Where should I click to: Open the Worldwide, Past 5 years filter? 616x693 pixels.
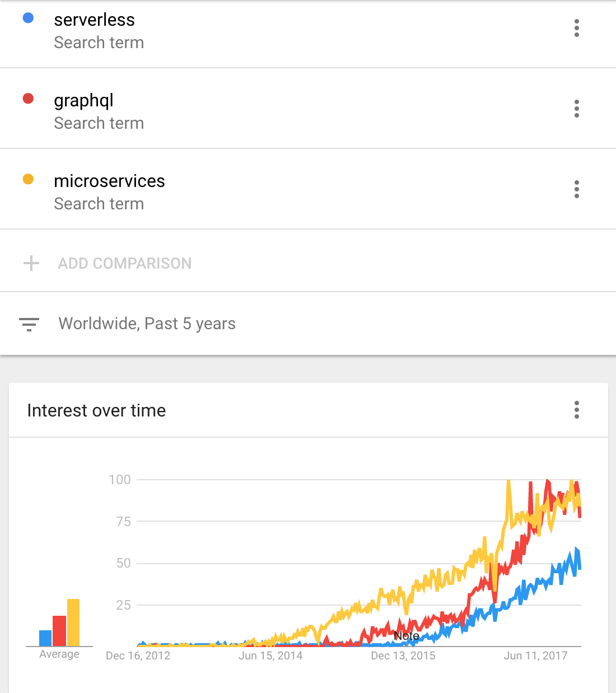point(147,324)
